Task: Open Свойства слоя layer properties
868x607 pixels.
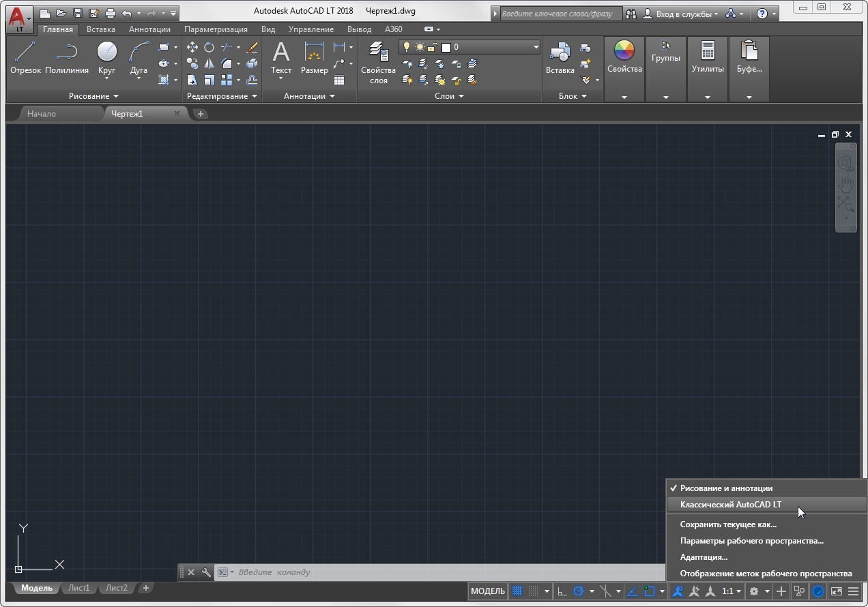Action: [378, 63]
